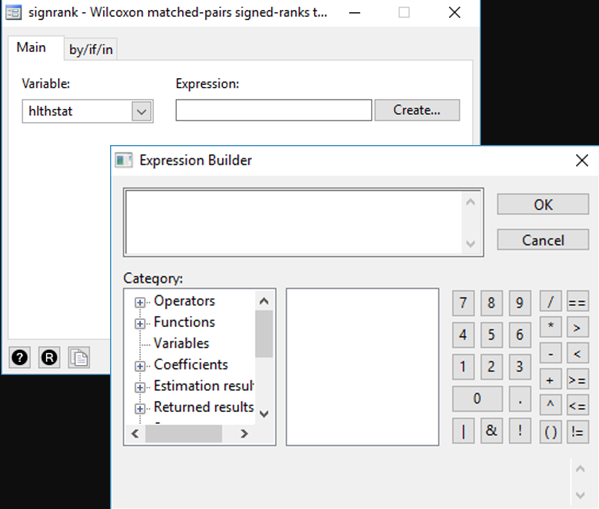599x509 pixels.
Task: Click the Expression Builder title icon
Action: [124, 160]
